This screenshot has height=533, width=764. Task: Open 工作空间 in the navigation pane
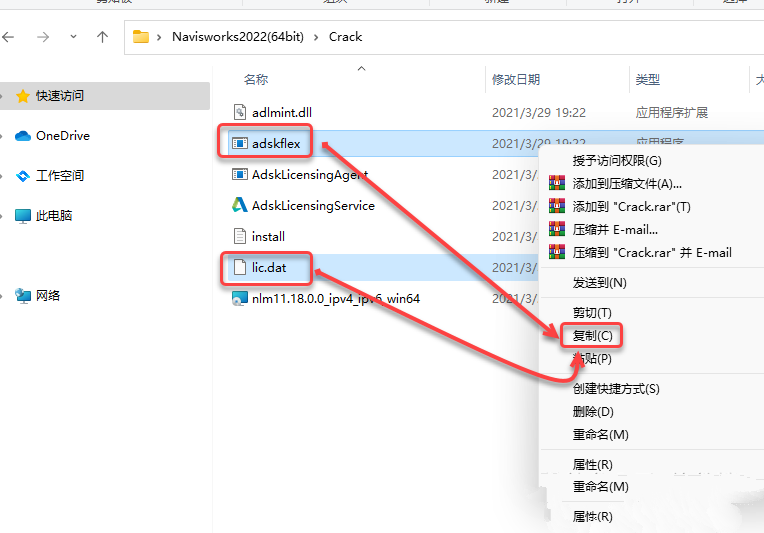click(x=59, y=175)
